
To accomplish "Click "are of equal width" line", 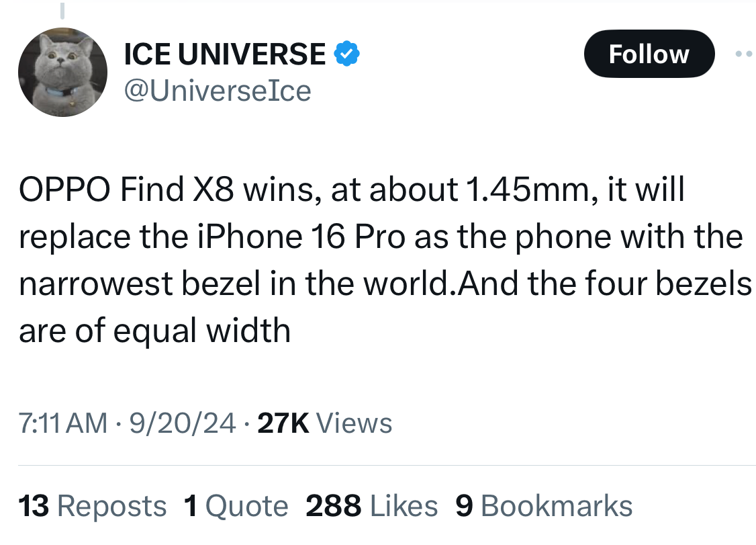I will (x=154, y=330).
